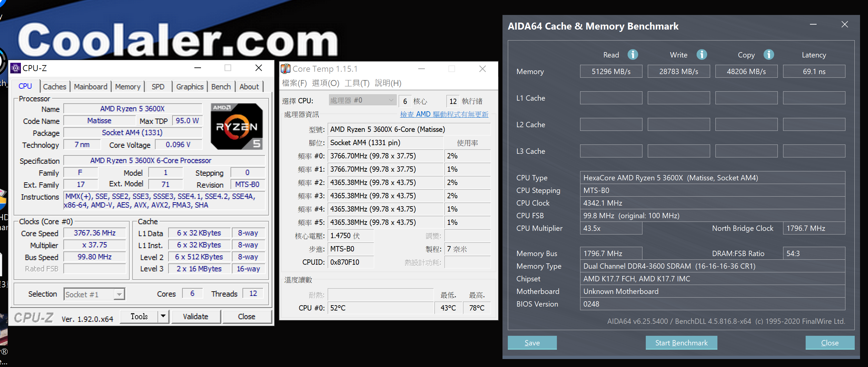Click the Copy info icon in AIDA64
This screenshot has height=367, width=868.
[768, 55]
